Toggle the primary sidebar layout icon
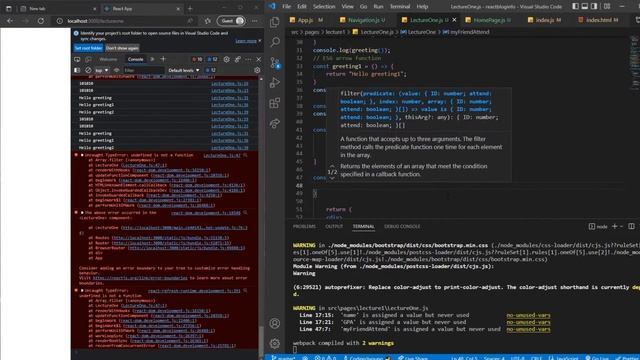 coord(576,6)
